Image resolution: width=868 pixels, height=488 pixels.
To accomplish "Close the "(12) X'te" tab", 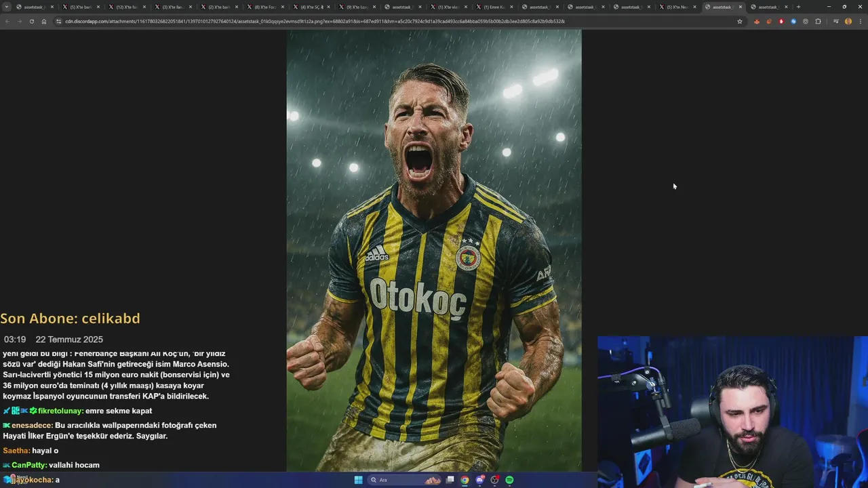I will click(144, 7).
